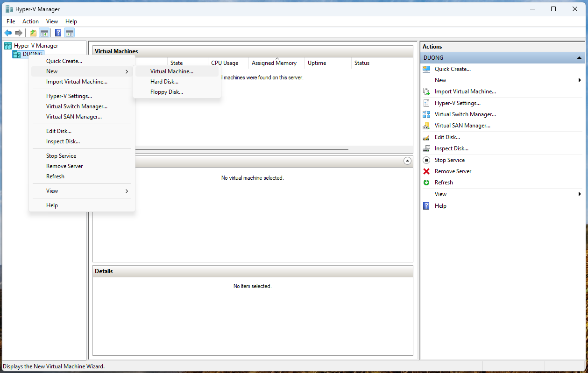
Task: Select Virtual Switch Manager... in context menu
Action: 82,106
